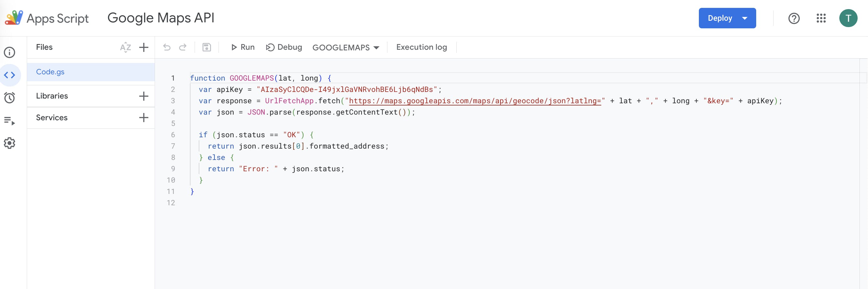
Task: Click the Services section label
Action: [x=52, y=117]
